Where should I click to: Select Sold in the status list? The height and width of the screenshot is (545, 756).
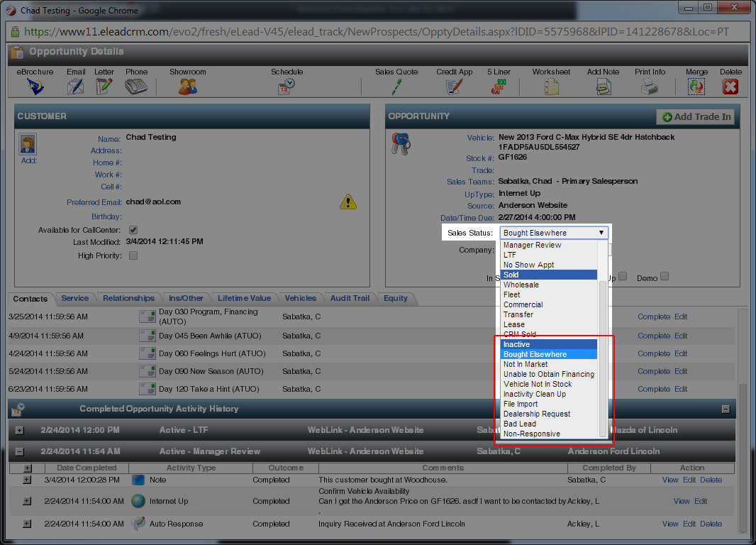tap(549, 275)
